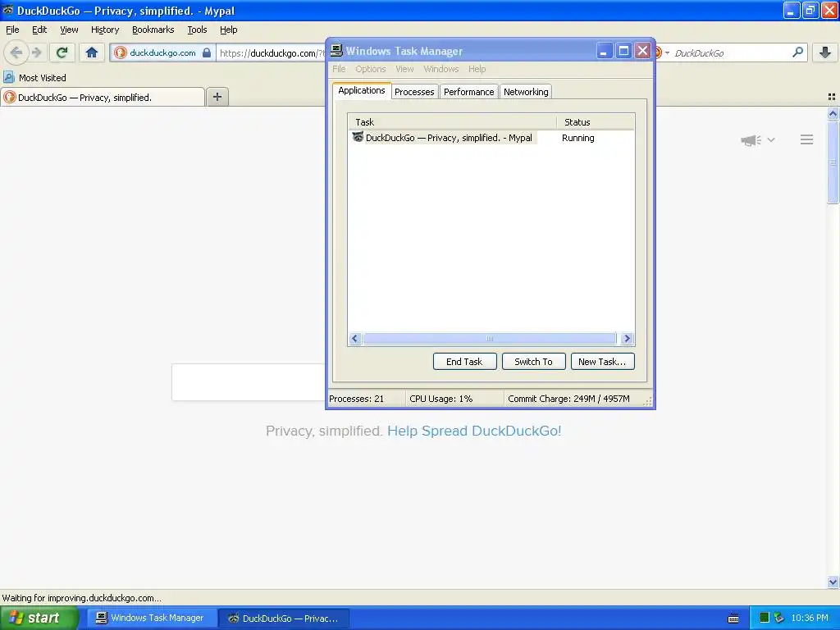
Task: Open the Mypal downloads arrow button
Action: (825, 52)
